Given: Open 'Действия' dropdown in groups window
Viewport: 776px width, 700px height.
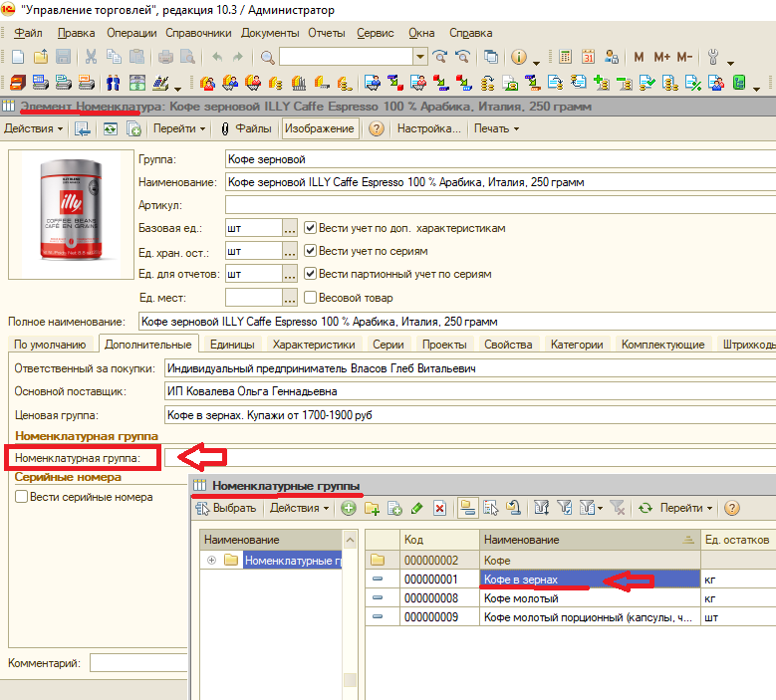Looking at the screenshot, I should click(300, 508).
